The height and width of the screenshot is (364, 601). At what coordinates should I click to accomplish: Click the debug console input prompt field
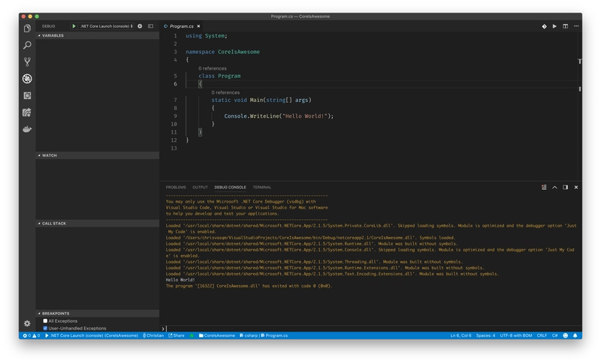pos(373,329)
